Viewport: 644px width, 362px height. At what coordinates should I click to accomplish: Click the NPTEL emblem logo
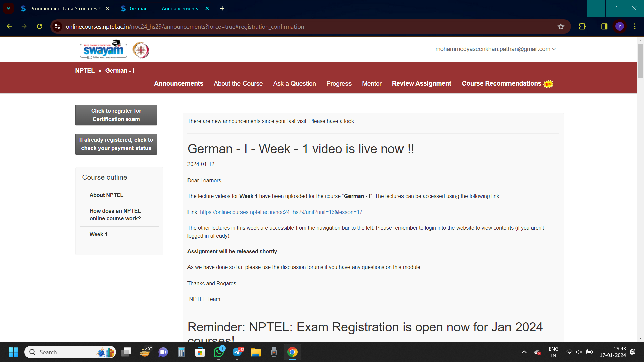click(x=141, y=50)
